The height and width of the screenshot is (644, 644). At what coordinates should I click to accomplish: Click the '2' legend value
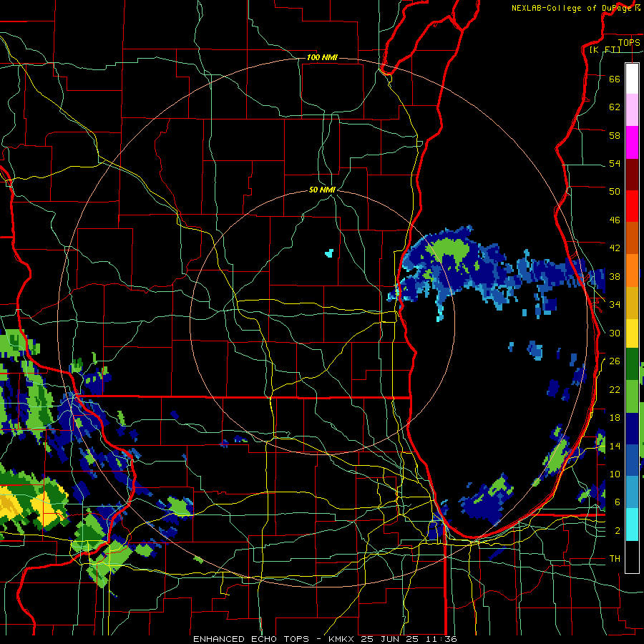(618, 531)
